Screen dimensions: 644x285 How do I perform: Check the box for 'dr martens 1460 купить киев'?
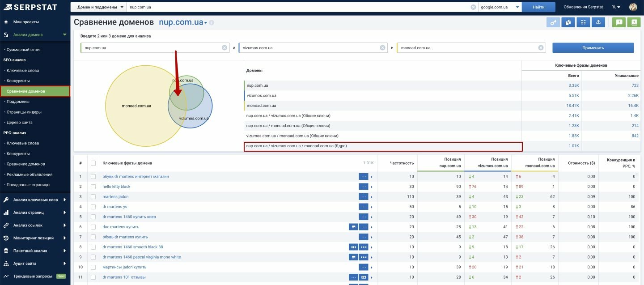click(93, 217)
